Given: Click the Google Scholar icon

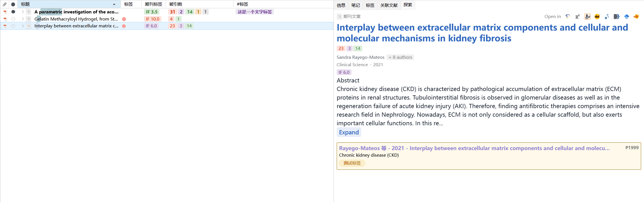Looking at the screenshot, I should (626, 17).
